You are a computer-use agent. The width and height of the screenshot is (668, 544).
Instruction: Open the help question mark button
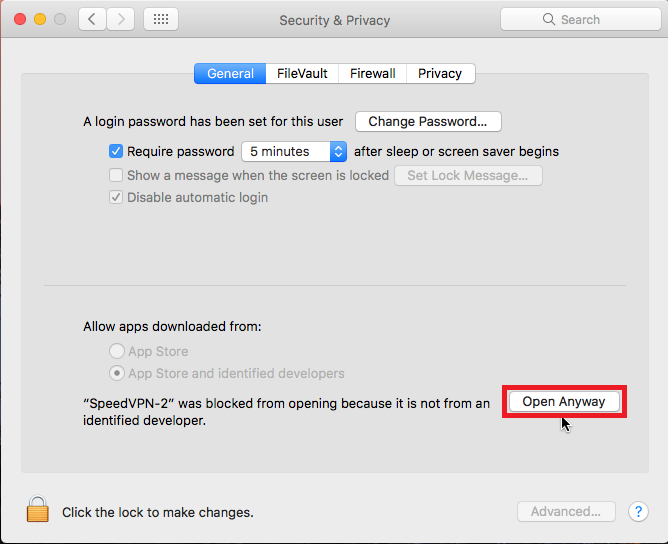pyautogui.click(x=638, y=511)
